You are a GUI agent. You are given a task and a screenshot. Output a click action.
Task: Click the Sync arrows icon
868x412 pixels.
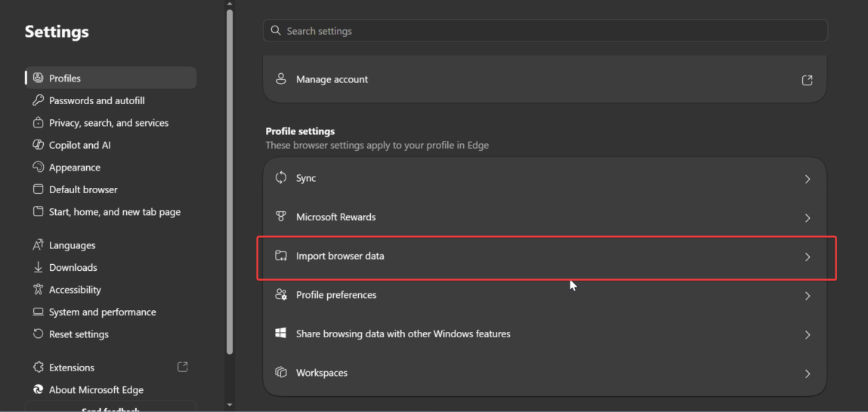pos(281,177)
